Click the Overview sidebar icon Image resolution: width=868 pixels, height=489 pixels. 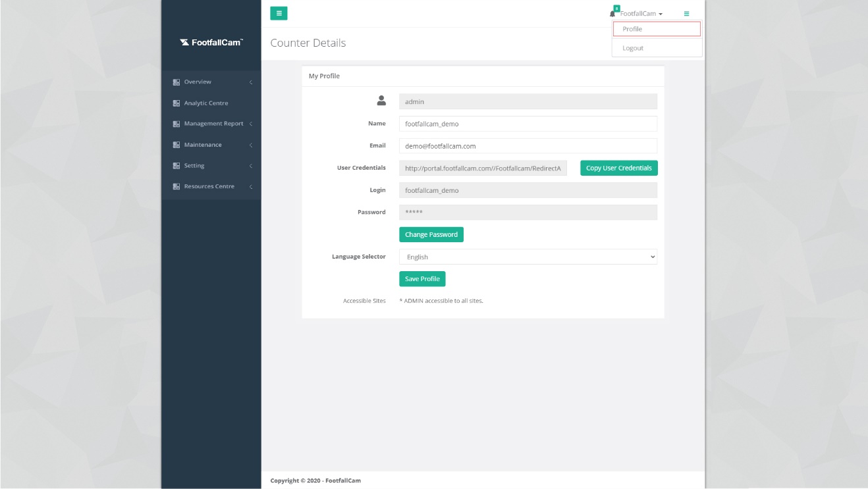click(176, 82)
